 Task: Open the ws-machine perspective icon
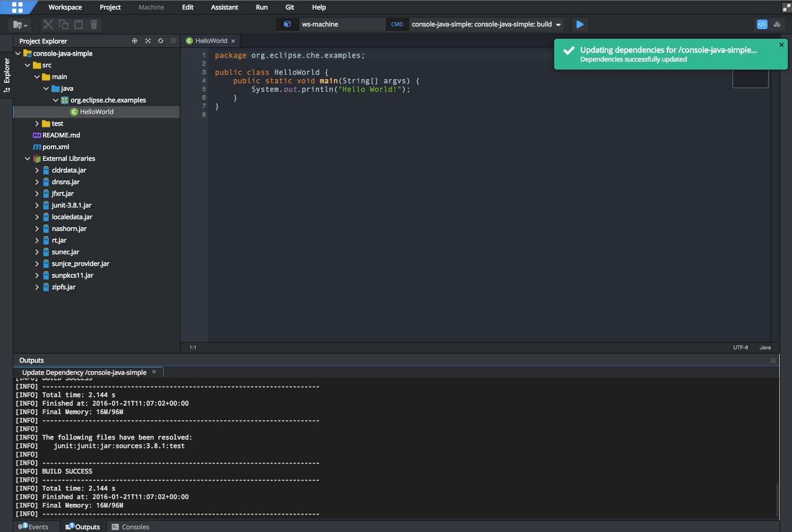287,24
